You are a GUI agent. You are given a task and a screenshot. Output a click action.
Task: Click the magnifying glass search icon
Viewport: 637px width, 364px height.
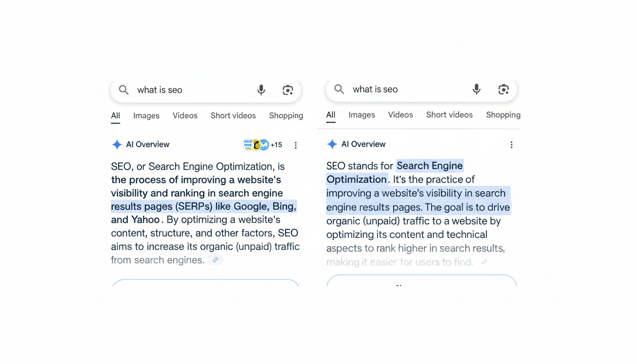(123, 90)
